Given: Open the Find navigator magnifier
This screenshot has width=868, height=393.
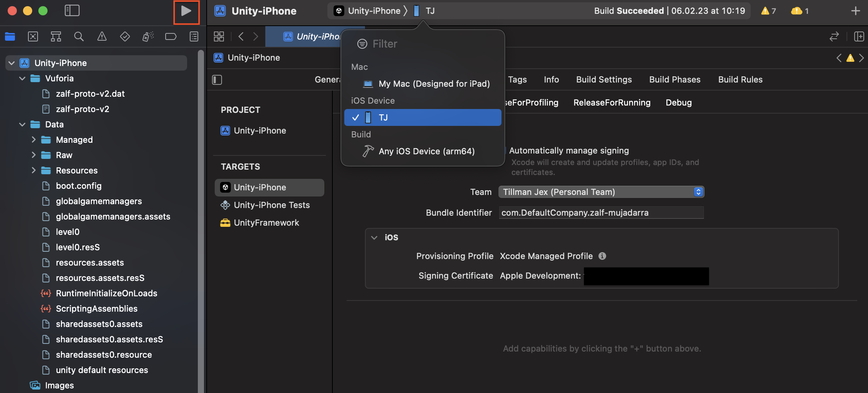Looking at the screenshot, I should pyautogui.click(x=79, y=36).
